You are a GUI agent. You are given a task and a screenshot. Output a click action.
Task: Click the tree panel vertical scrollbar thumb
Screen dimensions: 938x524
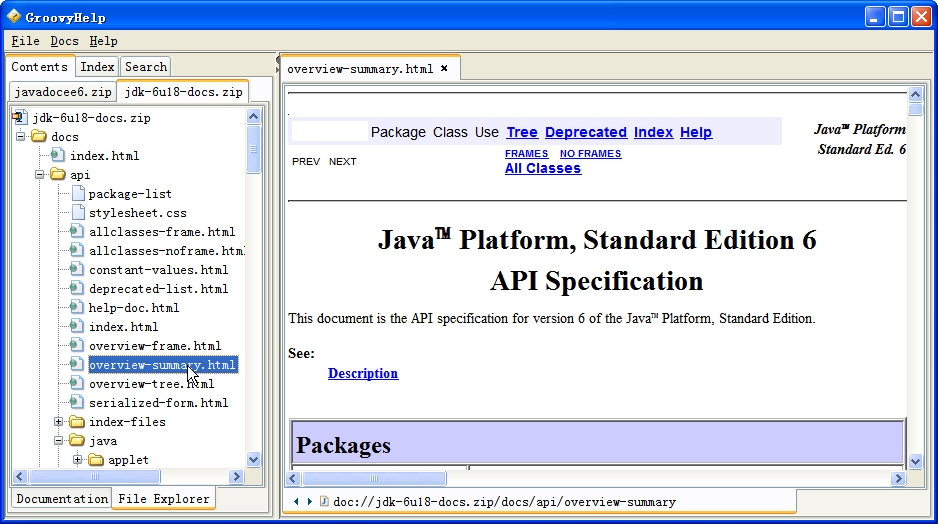click(254, 149)
